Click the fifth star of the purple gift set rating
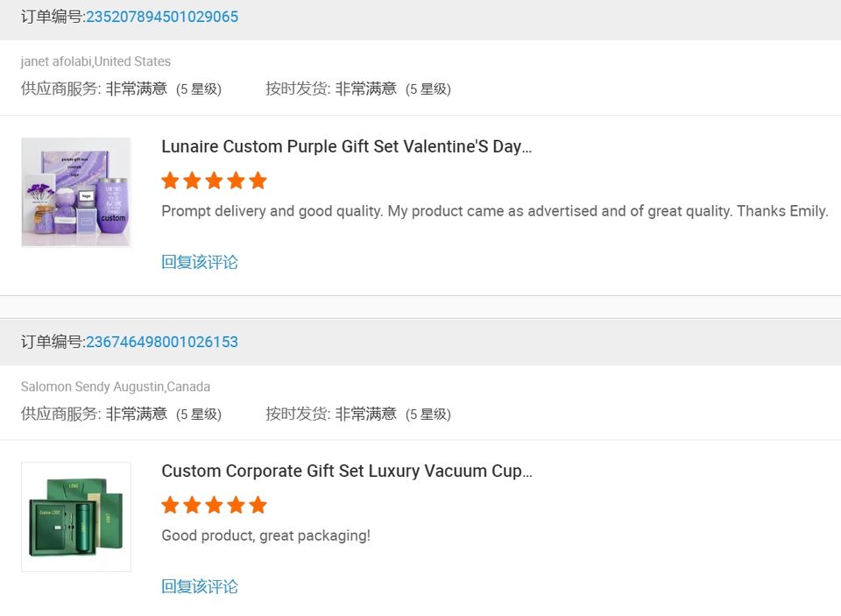Viewport: 841px width, 616px height. [x=258, y=181]
